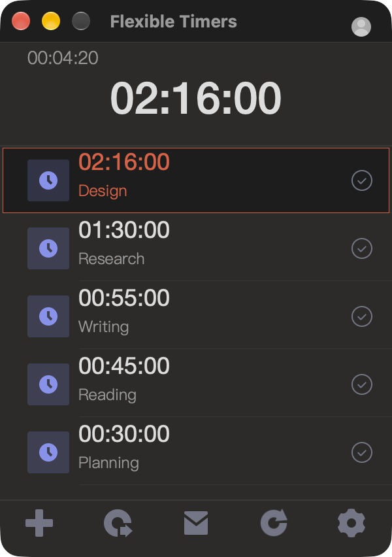Click the repeat loop icon in bottom toolbar

[x=118, y=523]
